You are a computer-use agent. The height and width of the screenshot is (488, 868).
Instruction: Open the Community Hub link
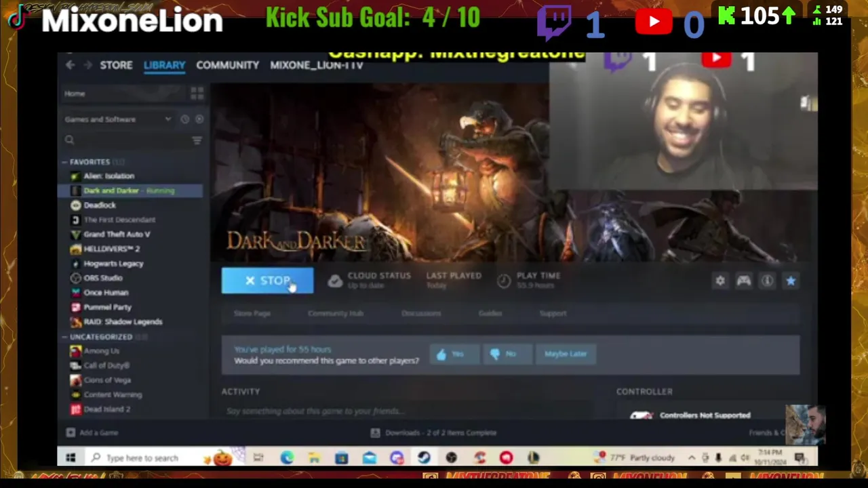click(x=336, y=313)
